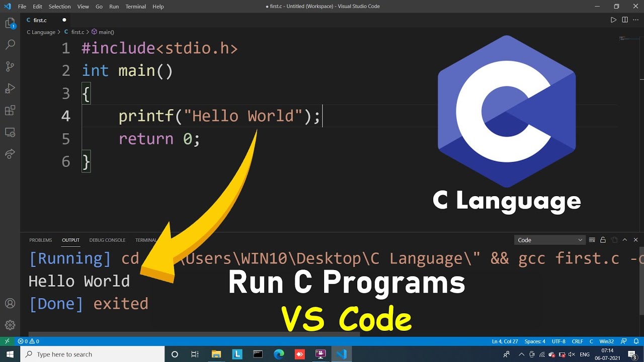Clear the output panel

coord(592,240)
